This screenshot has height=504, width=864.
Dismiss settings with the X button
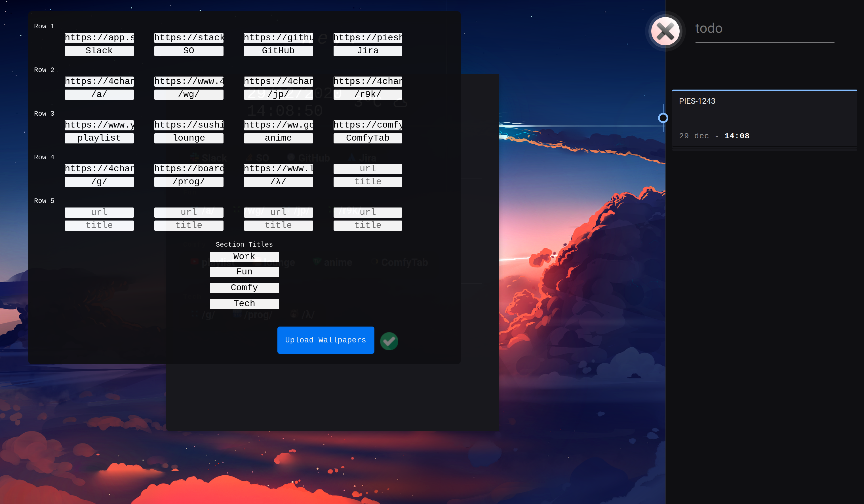[x=665, y=31]
